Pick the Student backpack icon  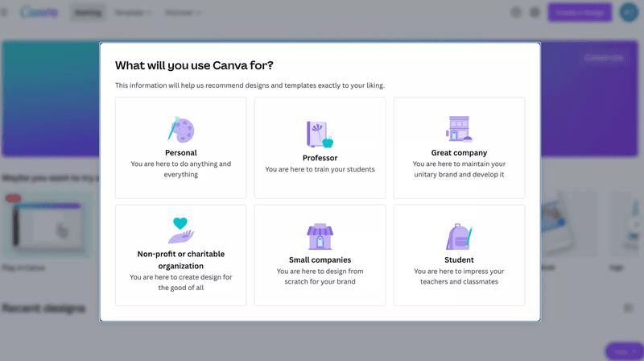459,236
